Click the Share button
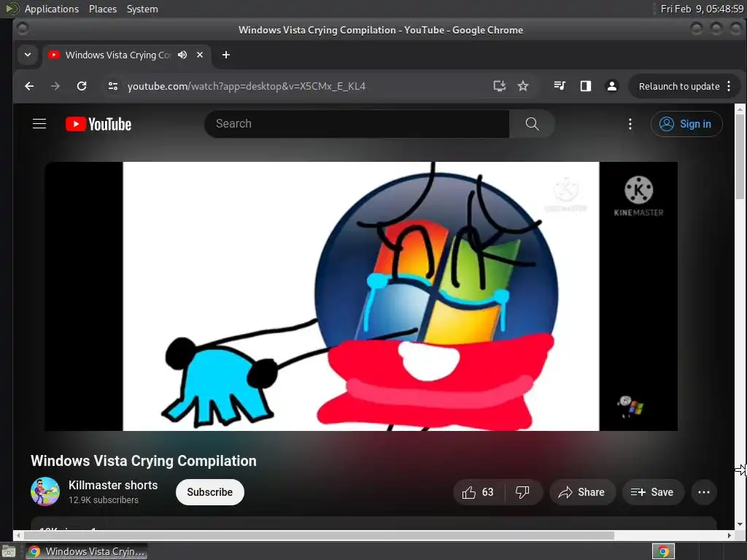 tap(582, 492)
